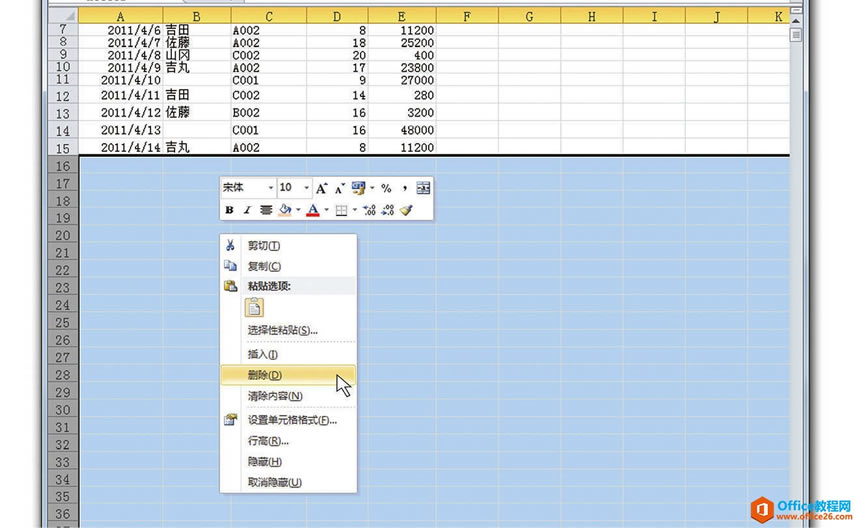Viewport: 856px width, 528px height.
Task: Click cell 山冈 in row 9
Action: (x=197, y=55)
